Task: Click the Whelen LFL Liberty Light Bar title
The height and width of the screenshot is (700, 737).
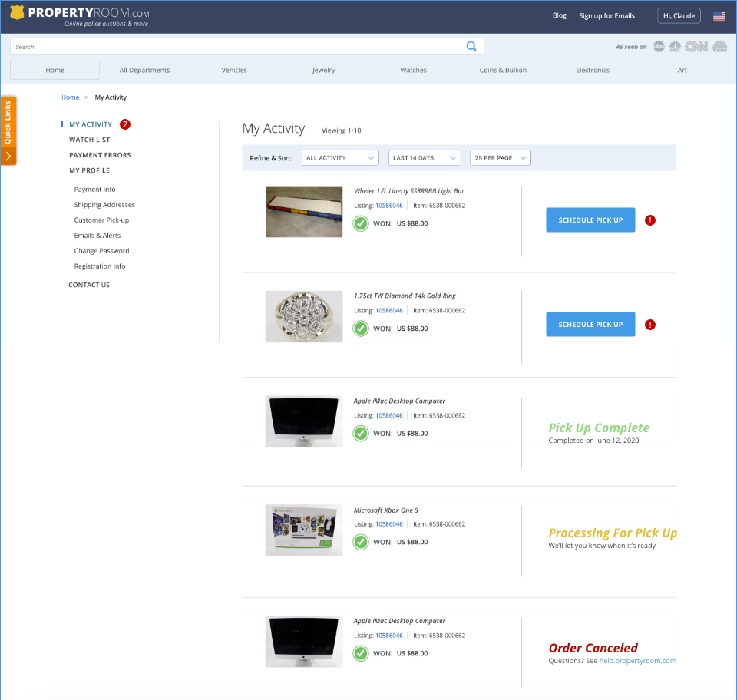Action: click(x=408, y=191)
